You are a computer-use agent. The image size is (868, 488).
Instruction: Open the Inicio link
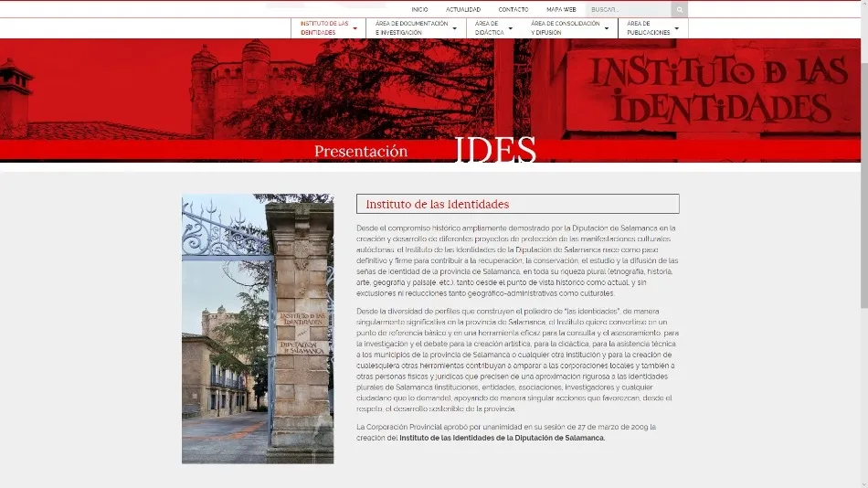419,9
